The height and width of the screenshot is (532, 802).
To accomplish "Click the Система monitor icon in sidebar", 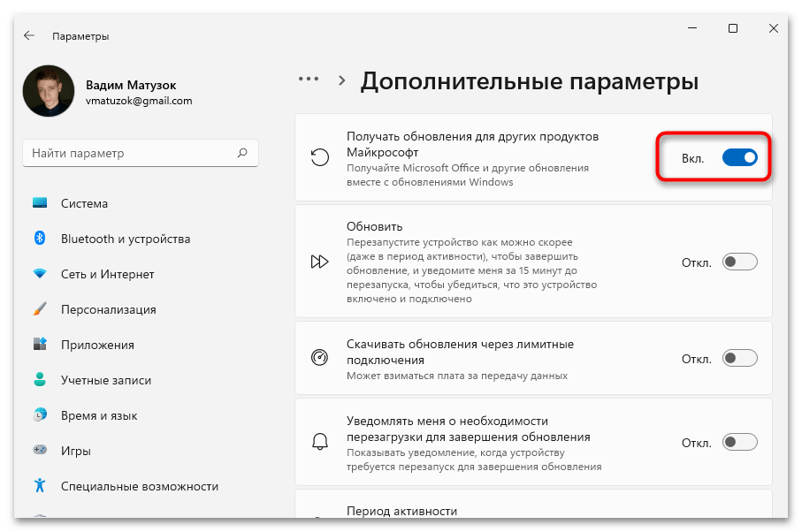I will click(x=40, y=203).
